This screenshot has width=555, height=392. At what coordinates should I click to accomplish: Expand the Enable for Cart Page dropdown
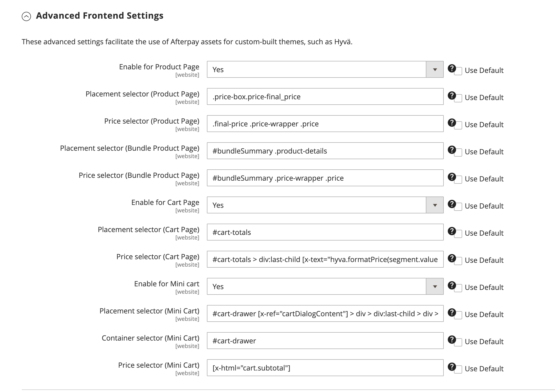pyautogui.click(x=434, y=205)
